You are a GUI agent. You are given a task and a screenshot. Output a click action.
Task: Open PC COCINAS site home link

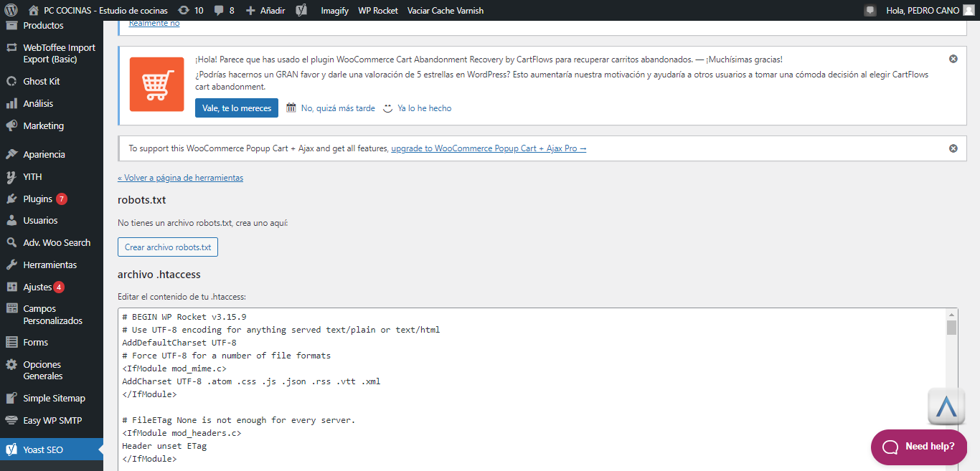coord(98,10)
